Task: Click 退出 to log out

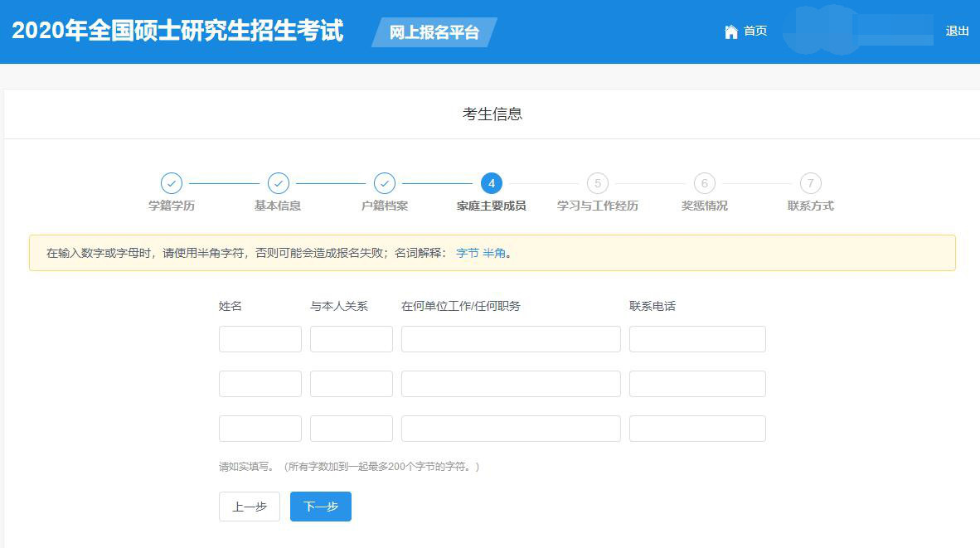Action: (957, 32)
